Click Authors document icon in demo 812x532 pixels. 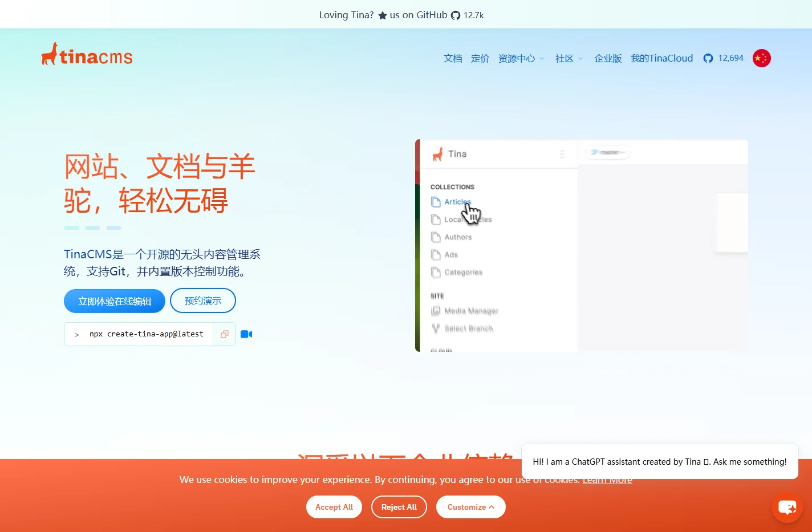436,237
